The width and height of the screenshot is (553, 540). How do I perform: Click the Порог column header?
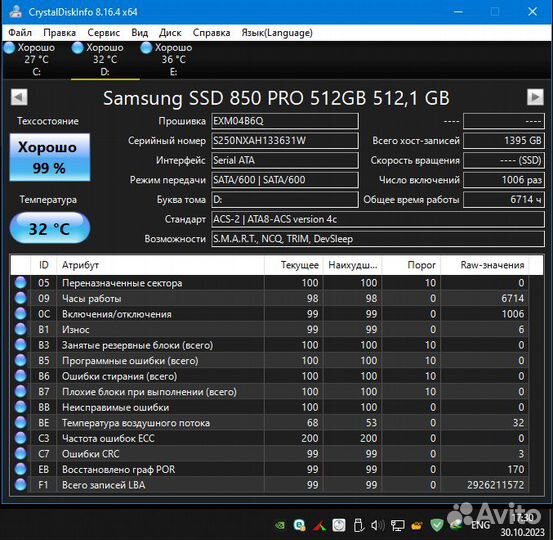point(411,265)
